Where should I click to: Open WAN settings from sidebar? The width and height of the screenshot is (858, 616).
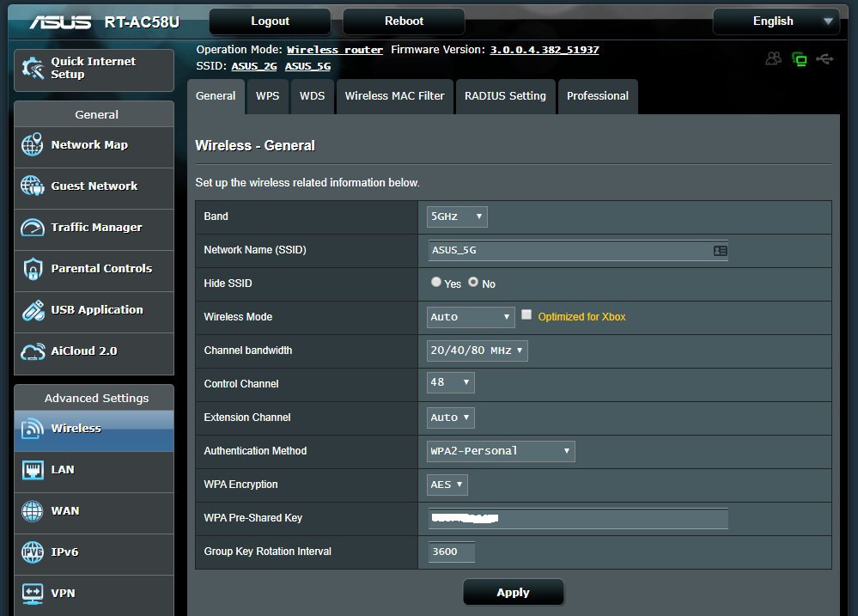(94, 511)
